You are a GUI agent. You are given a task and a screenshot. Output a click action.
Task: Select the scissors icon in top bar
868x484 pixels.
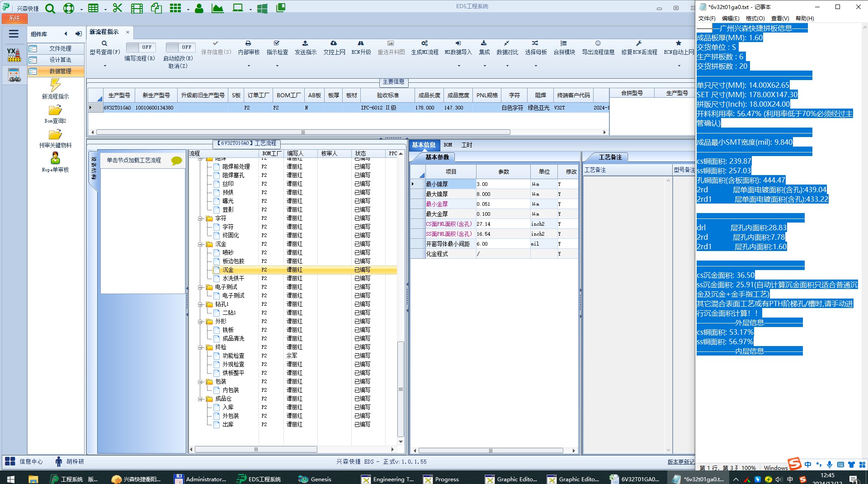[118, 8]
